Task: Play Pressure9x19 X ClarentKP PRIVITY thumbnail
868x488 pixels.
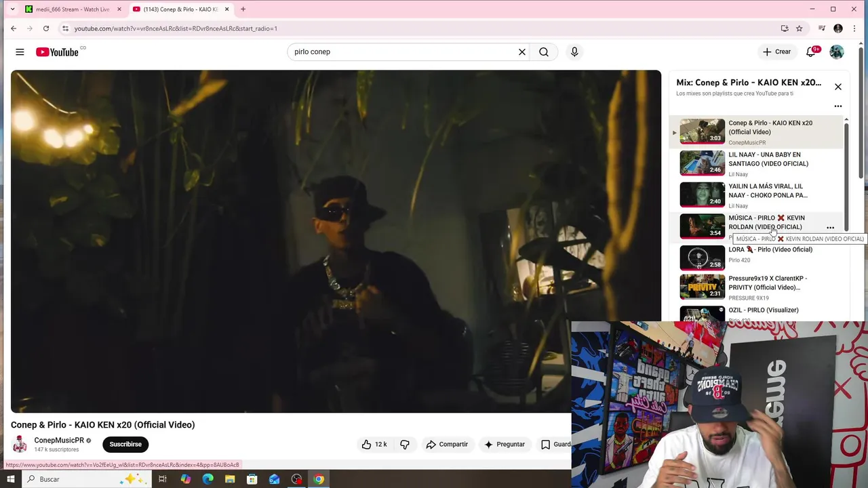Action: pos(702,287)
